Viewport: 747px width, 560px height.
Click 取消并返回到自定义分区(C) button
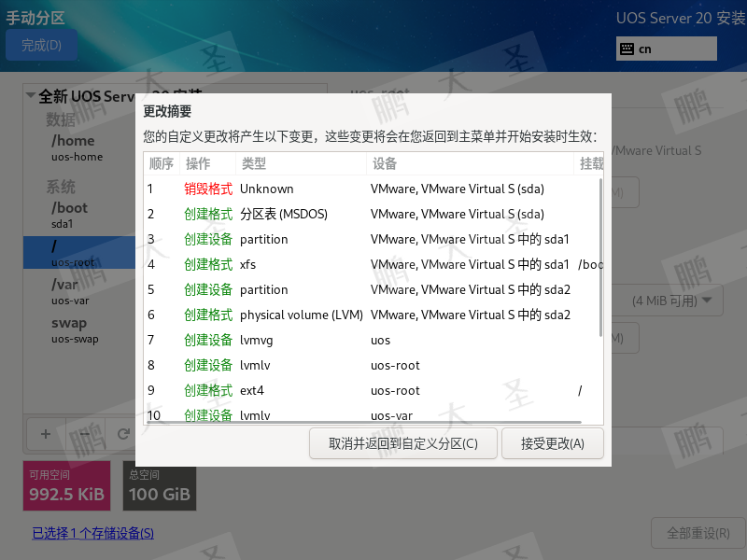[403, 444]
